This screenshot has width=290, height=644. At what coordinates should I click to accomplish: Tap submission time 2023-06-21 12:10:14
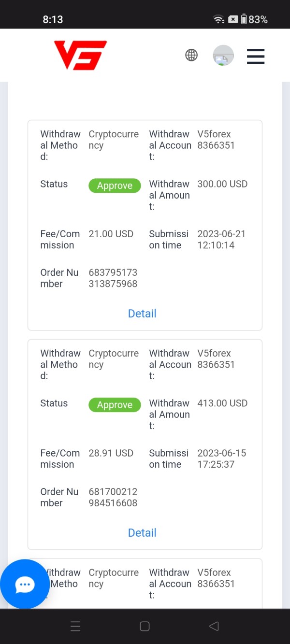coord(221,240)
